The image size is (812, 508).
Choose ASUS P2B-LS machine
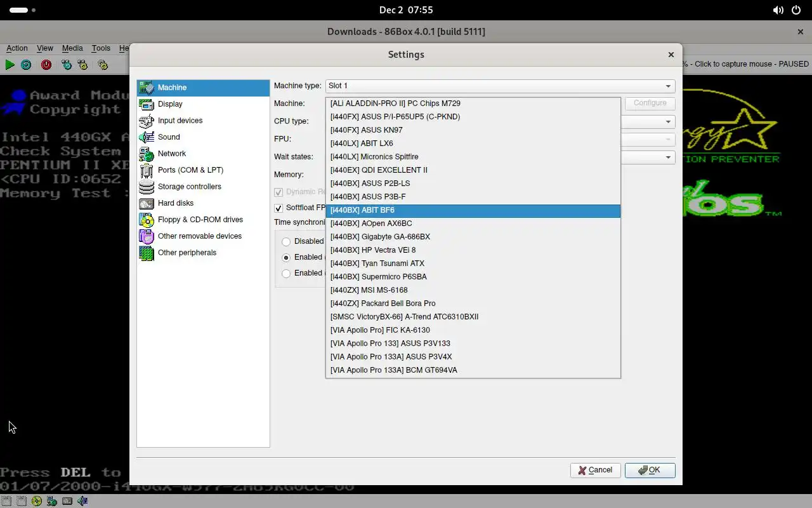coord(473,184)
